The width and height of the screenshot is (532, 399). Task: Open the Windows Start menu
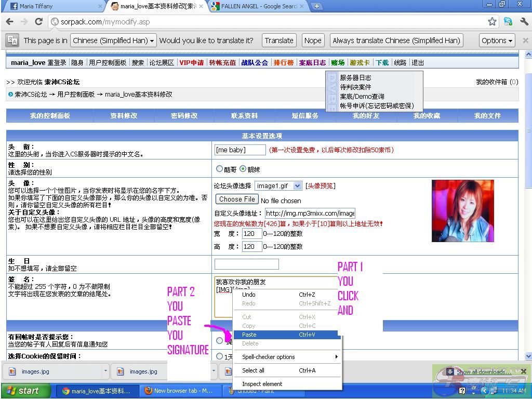pyautogui.click(x=26, y=391)
